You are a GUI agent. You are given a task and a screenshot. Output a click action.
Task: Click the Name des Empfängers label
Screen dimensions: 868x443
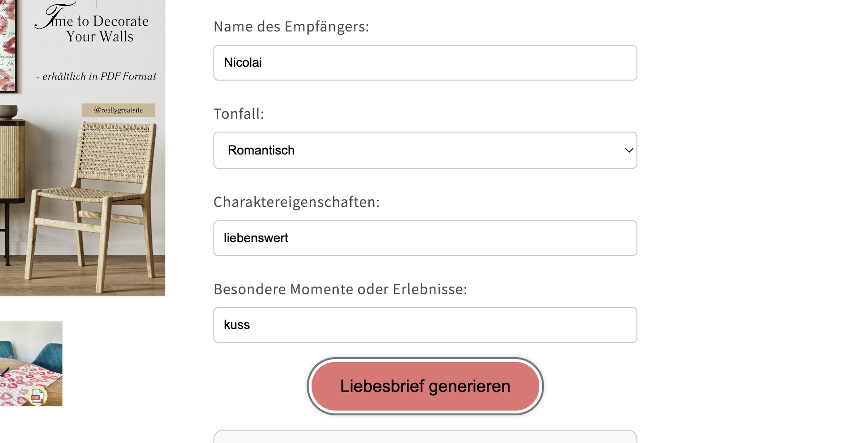291,26
